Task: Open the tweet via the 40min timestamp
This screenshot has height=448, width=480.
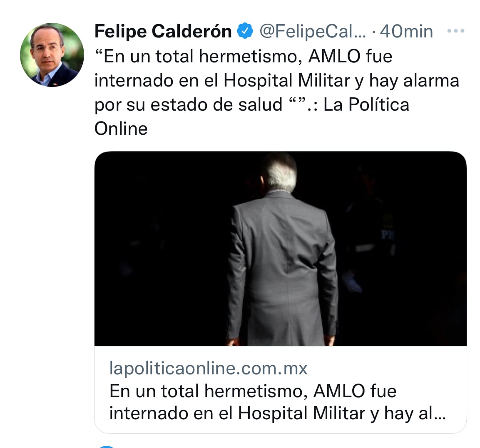Action: [x=406, y=31]
